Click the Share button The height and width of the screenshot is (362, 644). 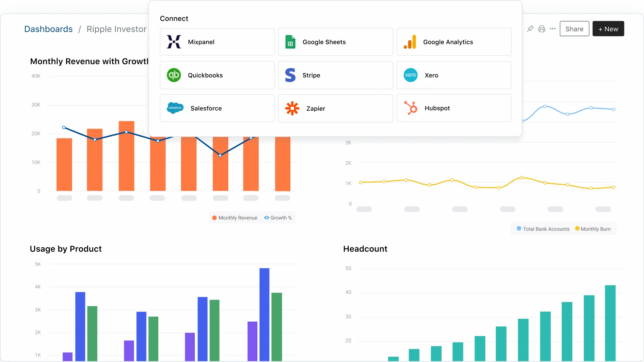[574, 29]
